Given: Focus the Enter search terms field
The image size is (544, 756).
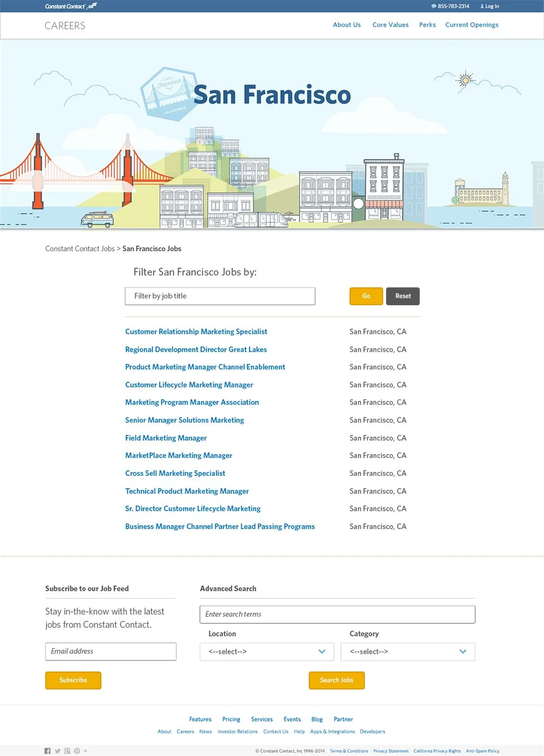Looking at the screenshot, I should tap(337, 614).
